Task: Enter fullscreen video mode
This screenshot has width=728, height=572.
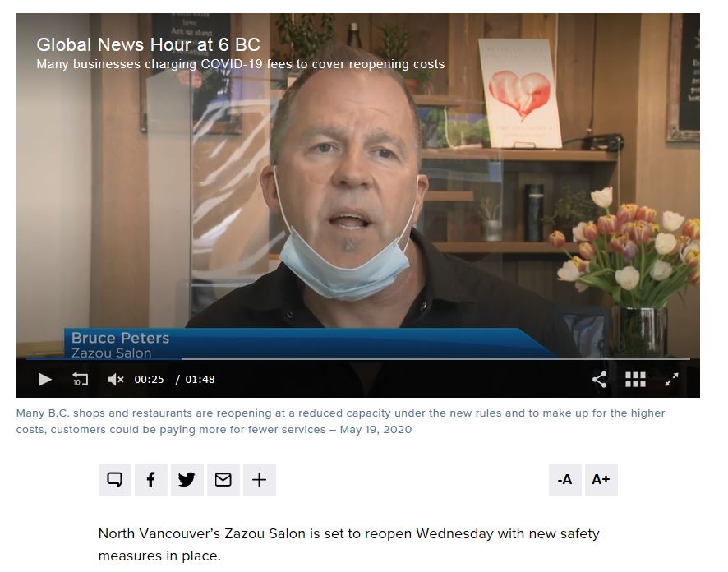Action: tap(671, 380)
